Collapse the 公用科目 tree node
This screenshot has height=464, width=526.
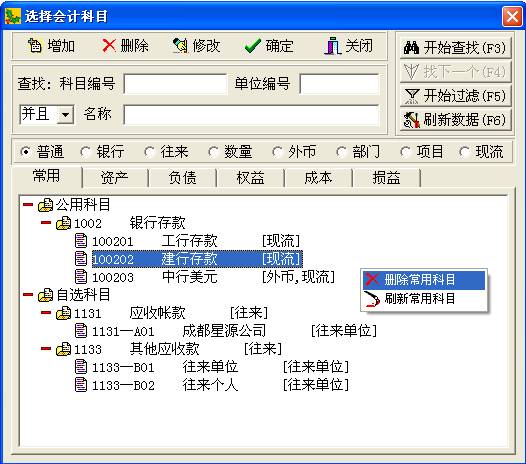pyautogui.click(x=28, y=204)
